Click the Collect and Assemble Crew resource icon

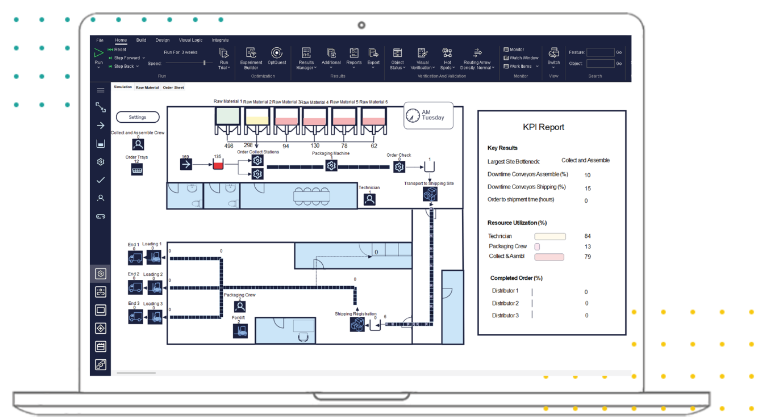pos(138,145)
